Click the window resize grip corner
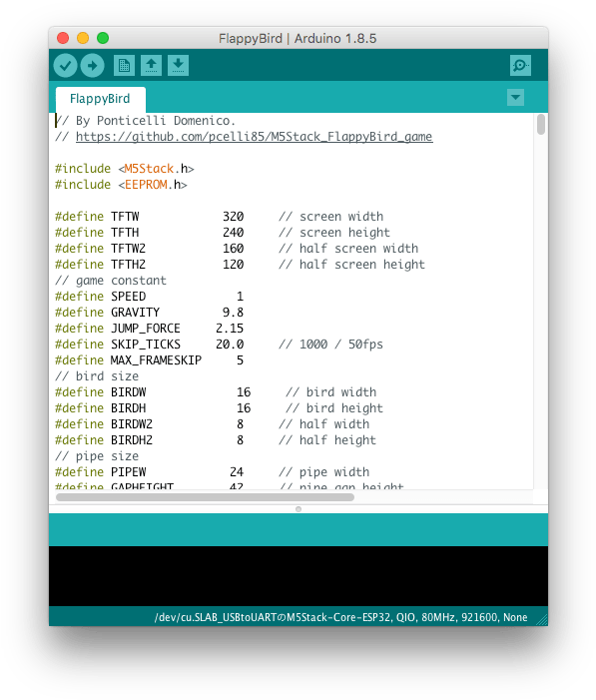 (542, 620)
